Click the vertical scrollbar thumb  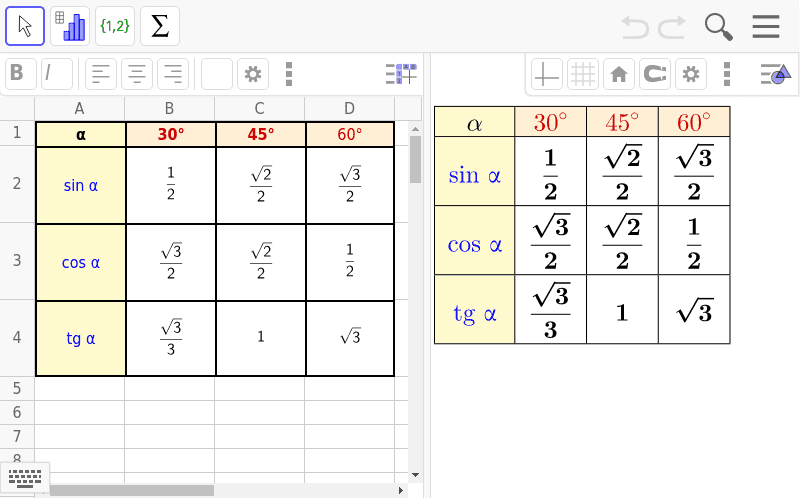coord(415,159)
